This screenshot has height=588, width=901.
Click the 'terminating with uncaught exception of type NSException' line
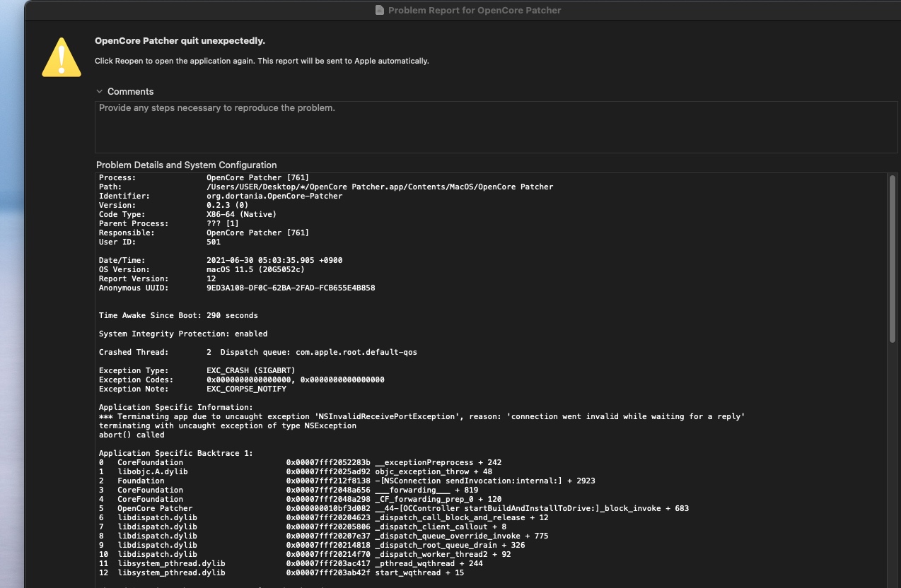point(228,425)
